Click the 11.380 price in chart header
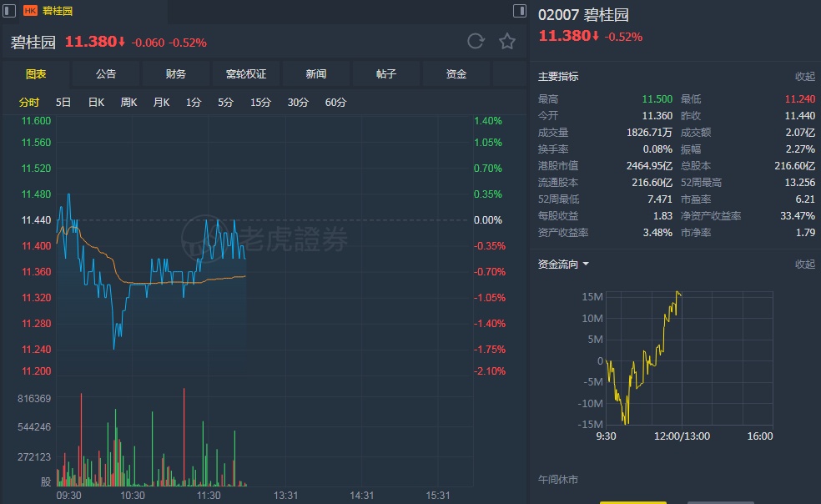 91,42
